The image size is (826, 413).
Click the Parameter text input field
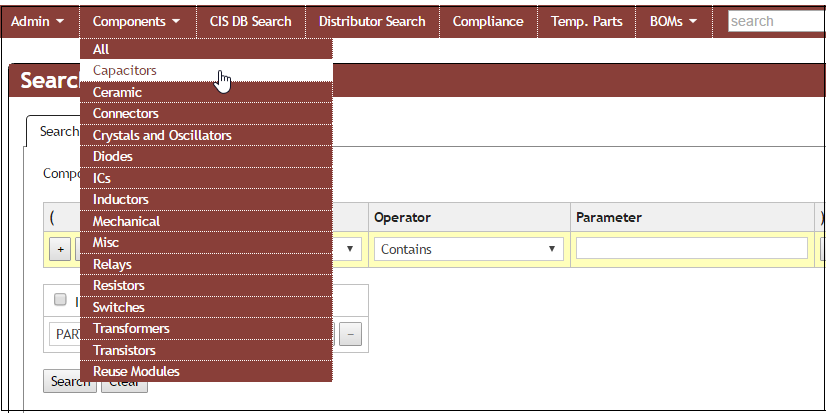[x=691, y=249]
